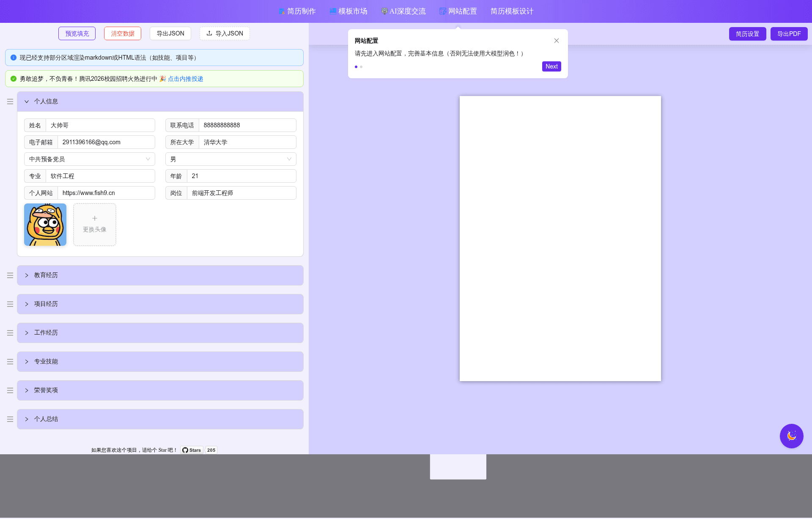Click the 联系电话 input field

tap(247, 125)
